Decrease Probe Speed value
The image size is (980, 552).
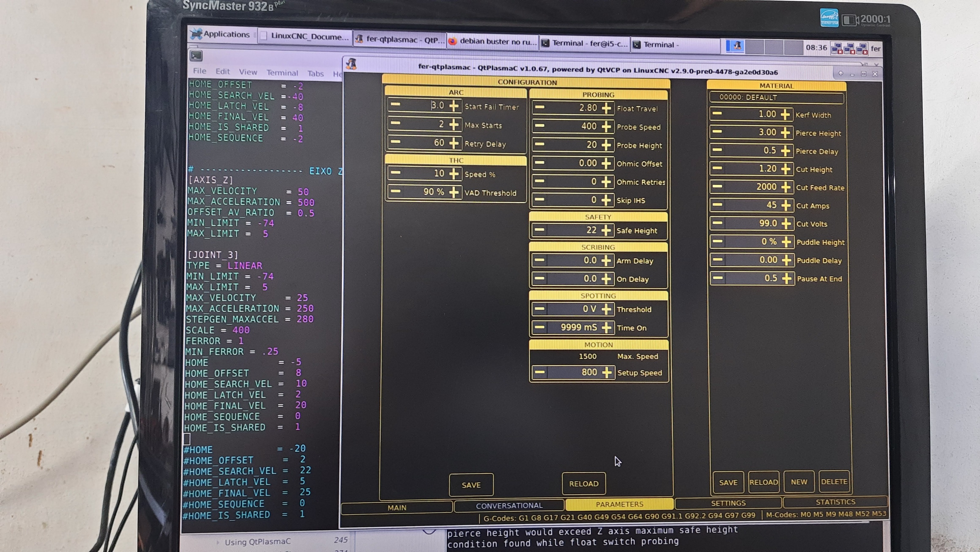coord(539,126)
